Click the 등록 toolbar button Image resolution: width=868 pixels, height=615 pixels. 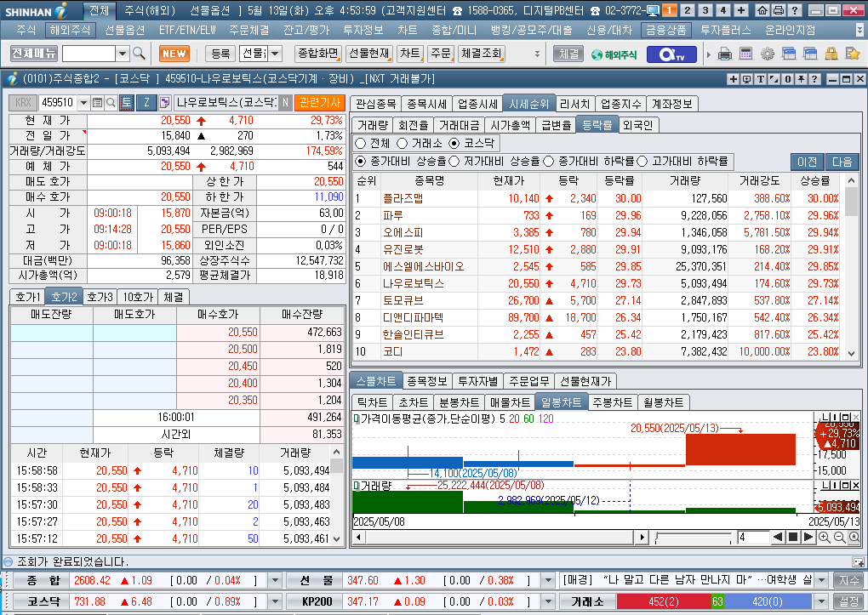(220, 54)
